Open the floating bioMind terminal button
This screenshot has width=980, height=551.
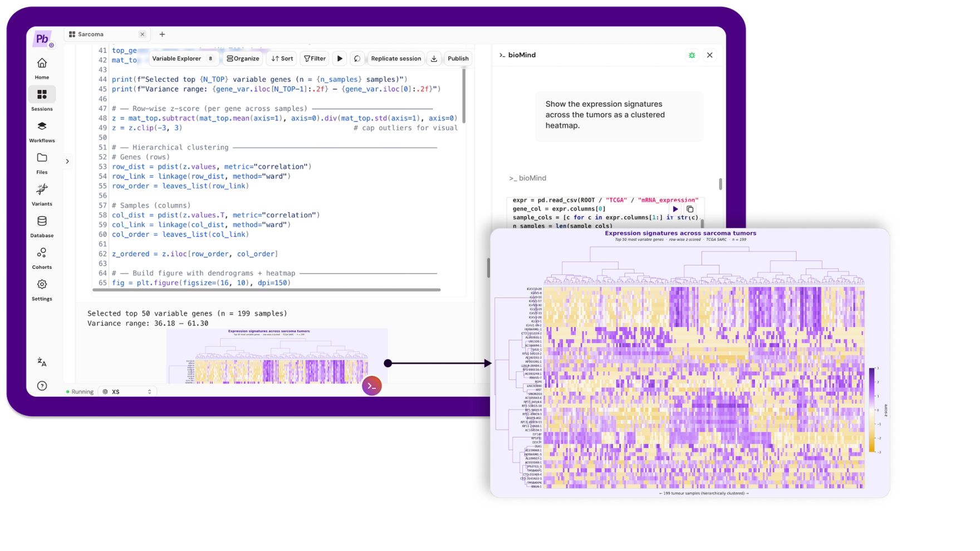point(372,386)
